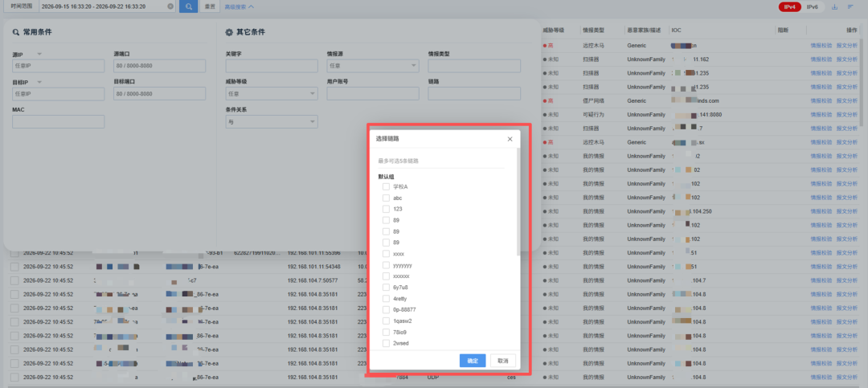The width and height of the screenshot is (868, 388).
Task: Open the 情报源 dropdown
Action: pyautogui.click(x=373, y=66)
